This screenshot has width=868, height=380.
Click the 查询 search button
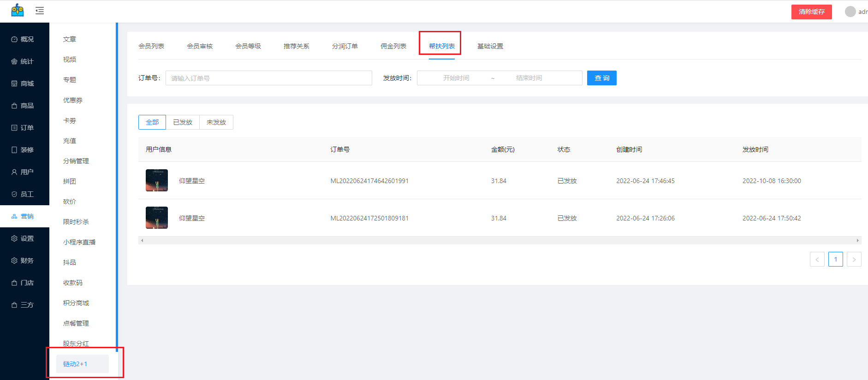[601, 78]
